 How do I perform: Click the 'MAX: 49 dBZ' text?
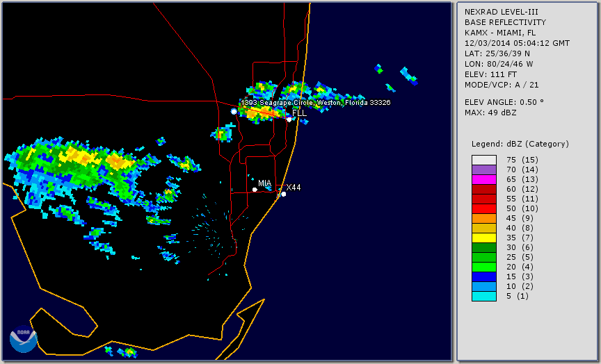pos(490,113)
